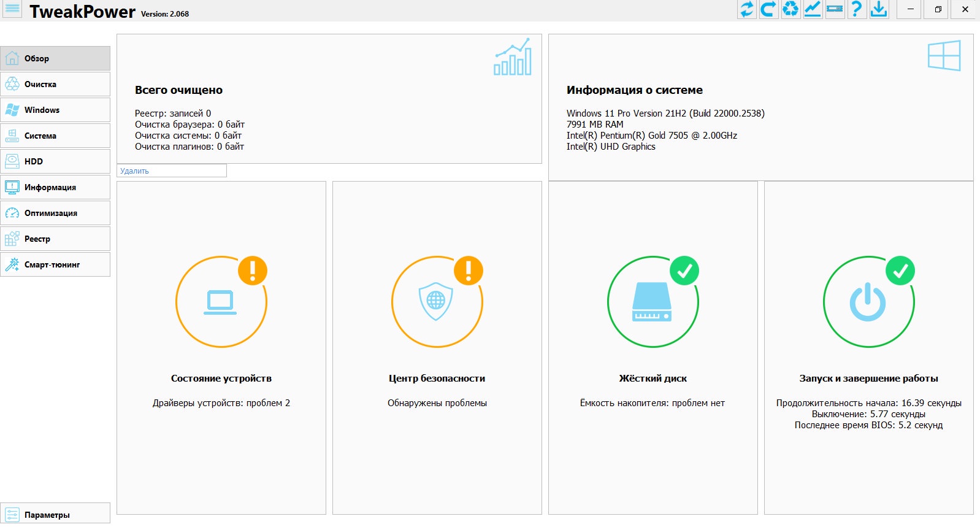Click the line Очистка браузера: 0 байт
Image resolution: width=980 pixels, height=527 pixels.
click(189, 125)
